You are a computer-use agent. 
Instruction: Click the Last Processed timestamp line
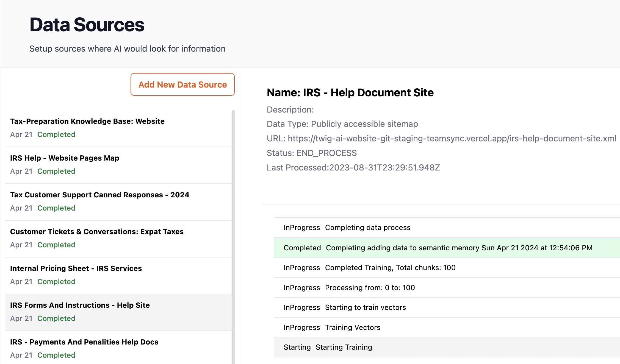[x=353, y=167]
